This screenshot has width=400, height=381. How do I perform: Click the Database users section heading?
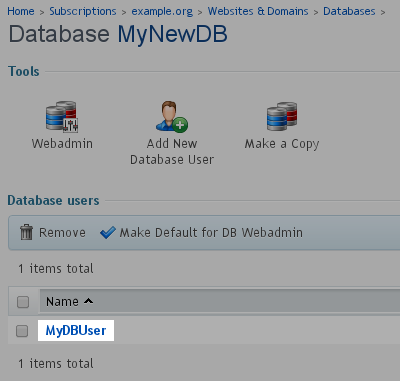point(53,200)
